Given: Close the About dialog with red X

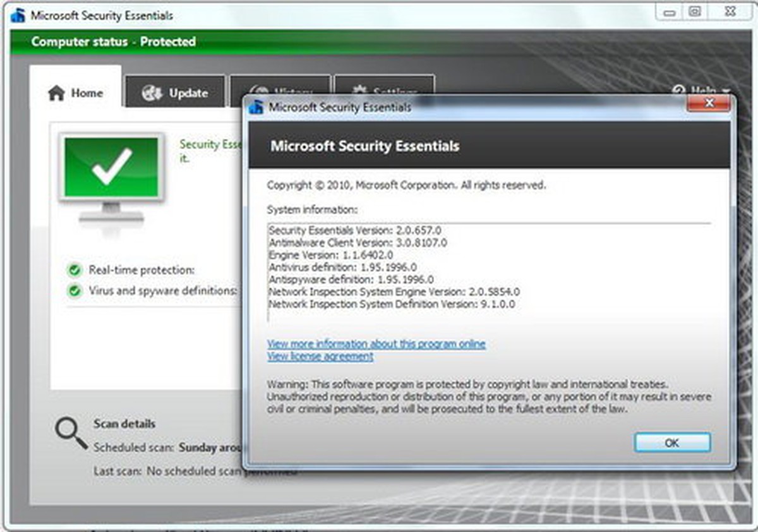Looking at the screenshot, I should pyautogui.click(x=709, y=102).
